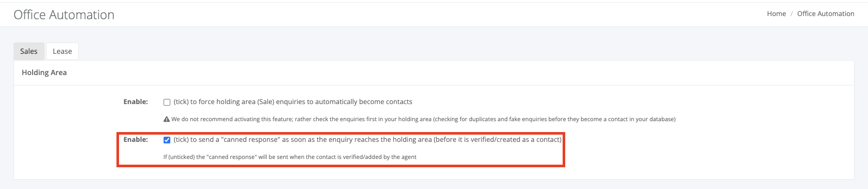
Task: Click the 'We do not recommend' warning text
Action: coord(423,119)
